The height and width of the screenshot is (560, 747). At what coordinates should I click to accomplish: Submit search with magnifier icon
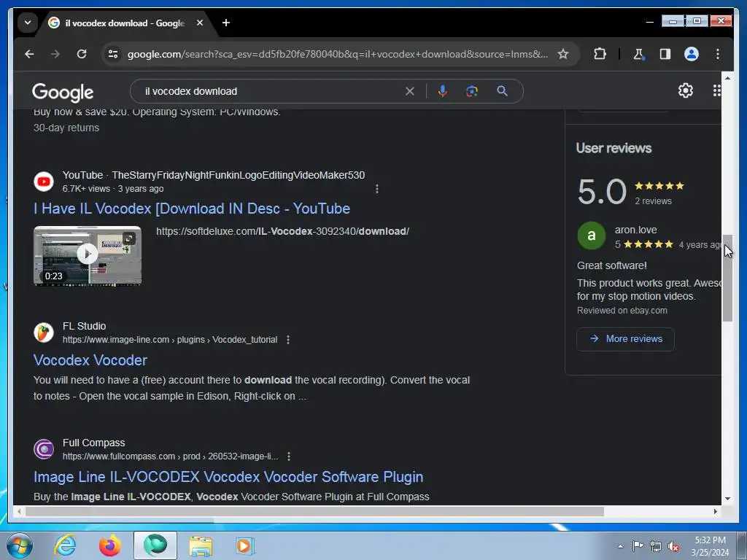[502, 91]
